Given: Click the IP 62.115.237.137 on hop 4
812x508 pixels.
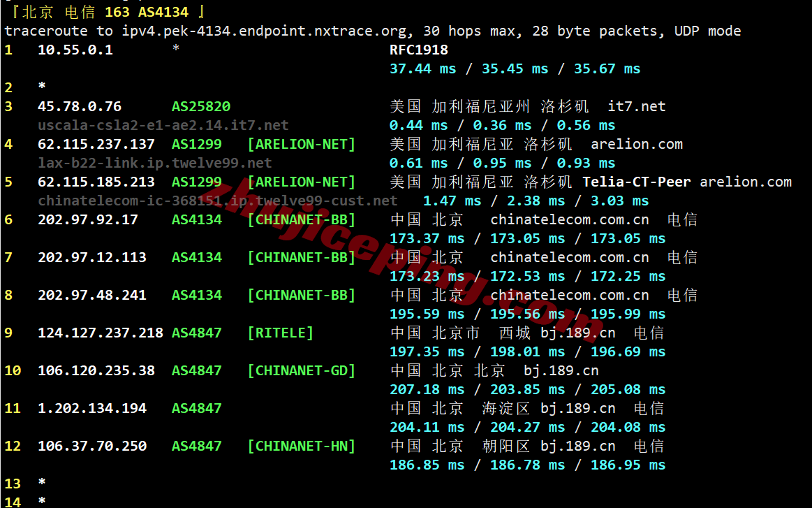Looking at the screenshot, I should (96, 144).
